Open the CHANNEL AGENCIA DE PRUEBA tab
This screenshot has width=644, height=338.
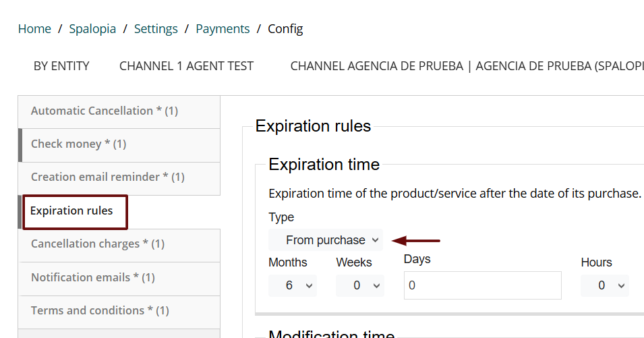(465, 66)
